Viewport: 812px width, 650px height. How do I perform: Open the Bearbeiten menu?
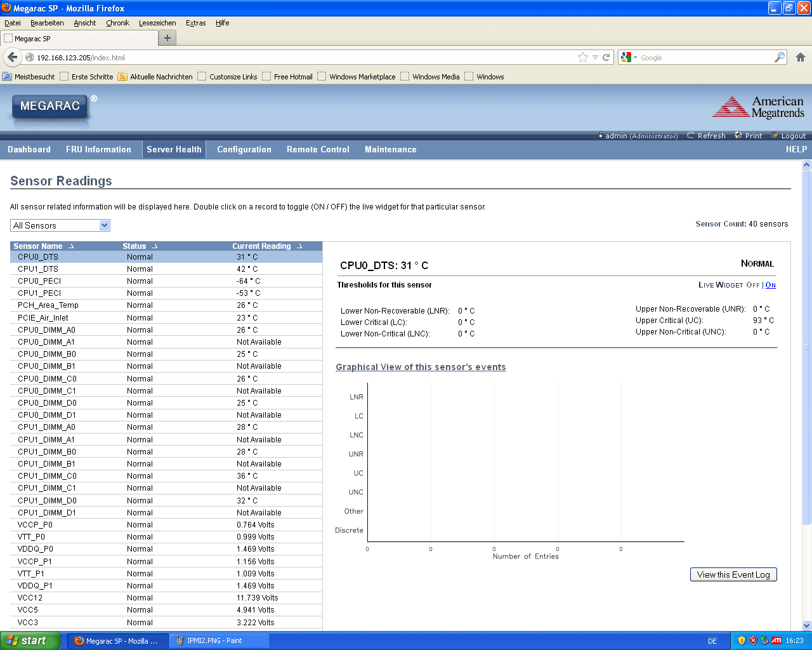tap(47, 23)
